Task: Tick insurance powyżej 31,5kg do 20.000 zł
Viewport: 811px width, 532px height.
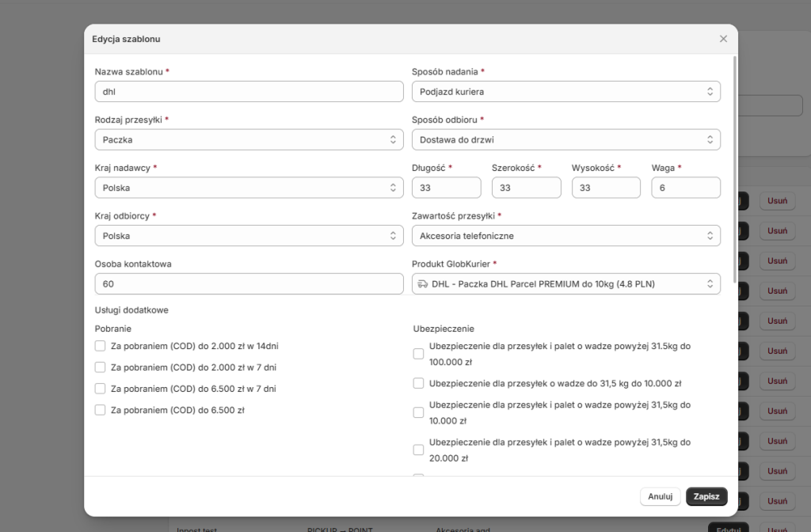Action: [x=418, y=450]
